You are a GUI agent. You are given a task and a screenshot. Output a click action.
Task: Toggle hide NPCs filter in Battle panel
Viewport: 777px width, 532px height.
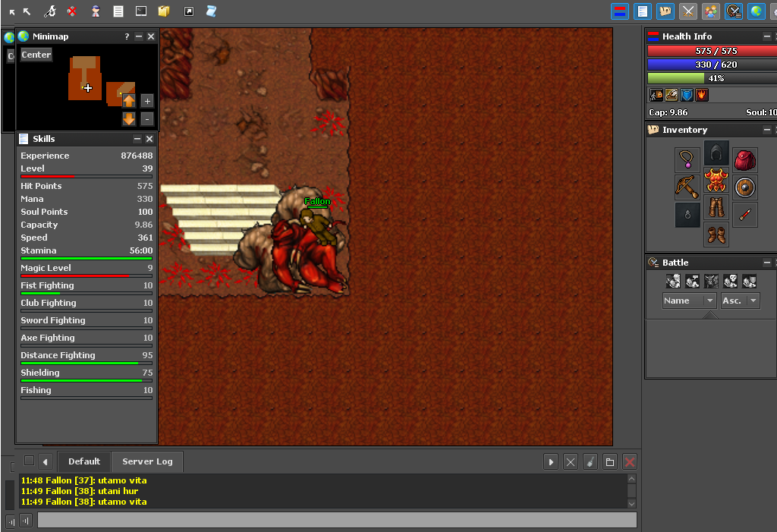[x=692, y=281]
